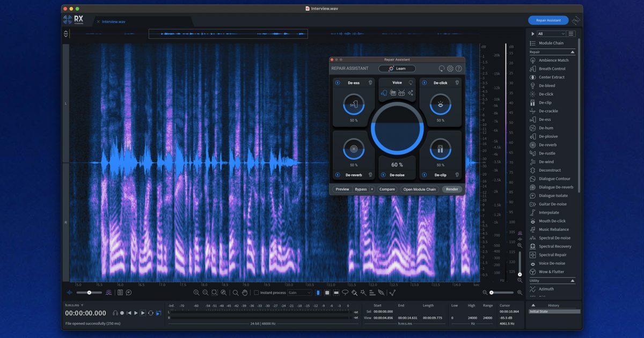Click the waveform overview selection region
The height and width of the screenshot is (338, 644).
pos(228,33)
